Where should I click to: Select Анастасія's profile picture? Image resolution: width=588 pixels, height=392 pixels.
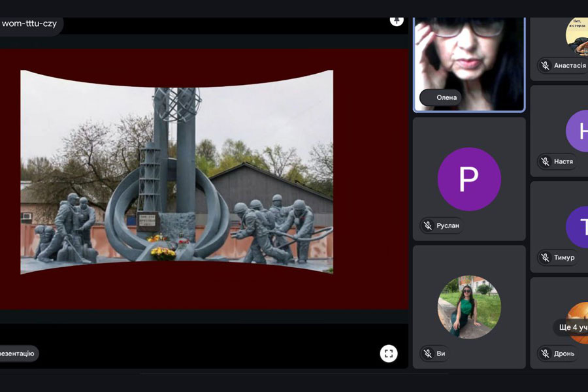[578, 37]
